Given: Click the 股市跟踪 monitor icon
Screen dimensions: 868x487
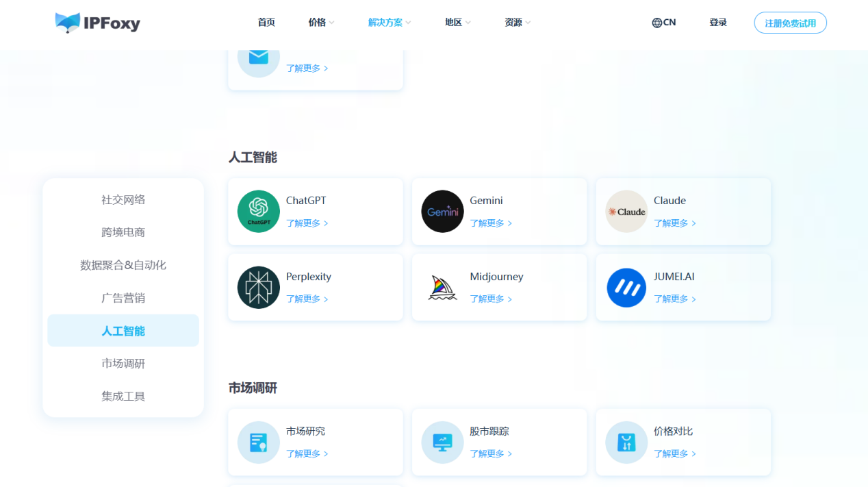Looking at the screenshot, I should click(442, 442).
